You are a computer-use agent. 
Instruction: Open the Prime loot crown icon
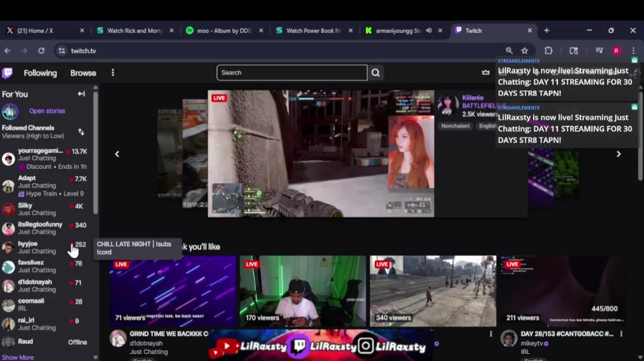(486, 72)
